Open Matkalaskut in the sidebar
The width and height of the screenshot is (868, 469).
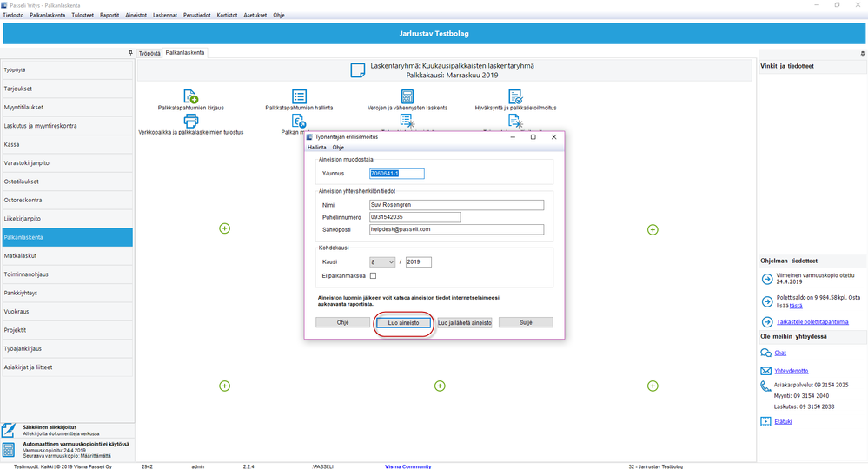coord(68,255)
